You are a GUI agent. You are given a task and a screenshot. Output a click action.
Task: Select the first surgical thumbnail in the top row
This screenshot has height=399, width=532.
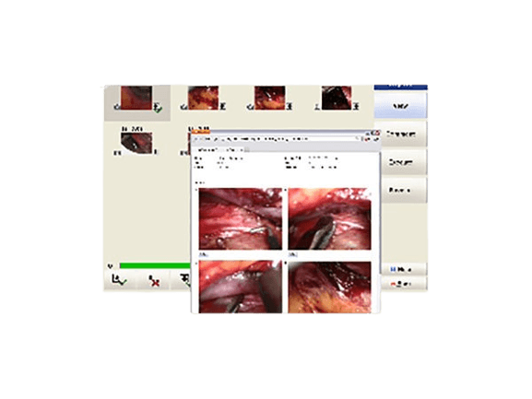pos(136,98)
